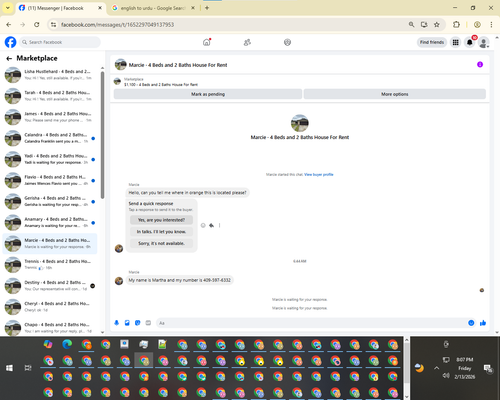Image resolution: width=500 pixels, height=400 pixels.
Task: Open Trennis conversation in list
Action: pyautogui.click(x=50, y=264)
